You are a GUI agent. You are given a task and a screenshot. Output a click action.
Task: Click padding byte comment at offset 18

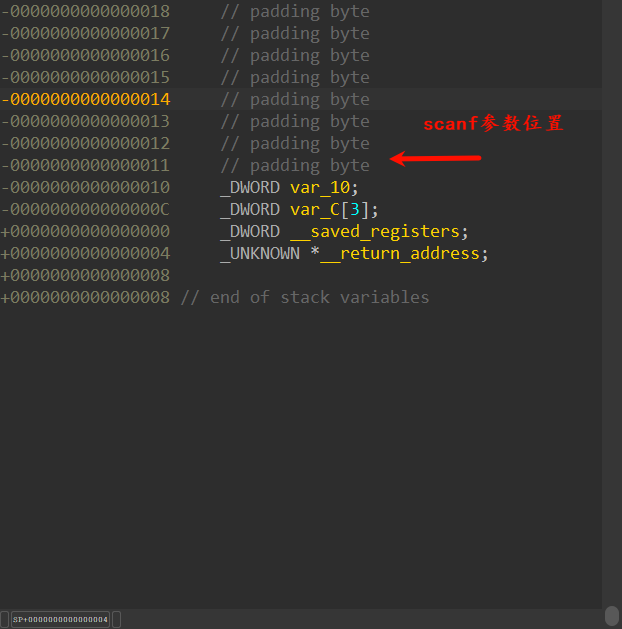[295, 12]
